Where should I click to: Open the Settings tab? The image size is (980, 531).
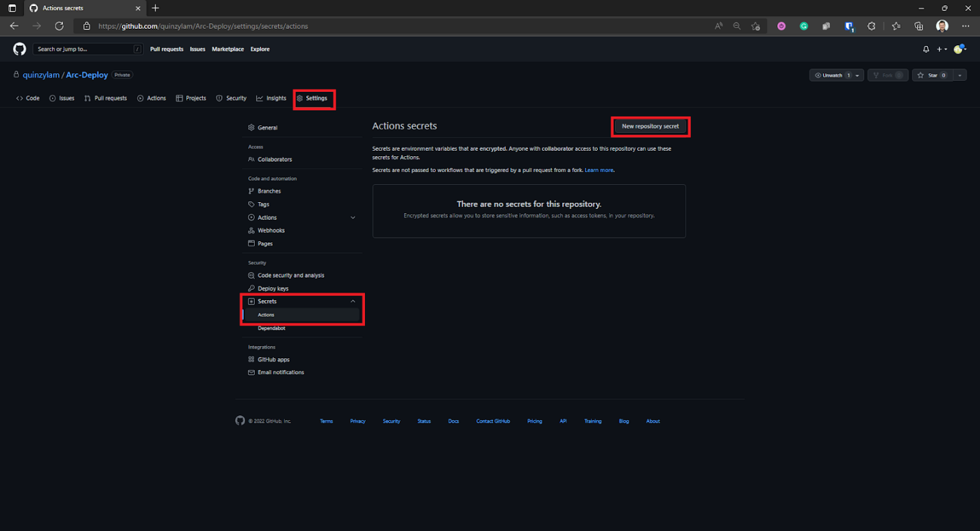(312, 98)
